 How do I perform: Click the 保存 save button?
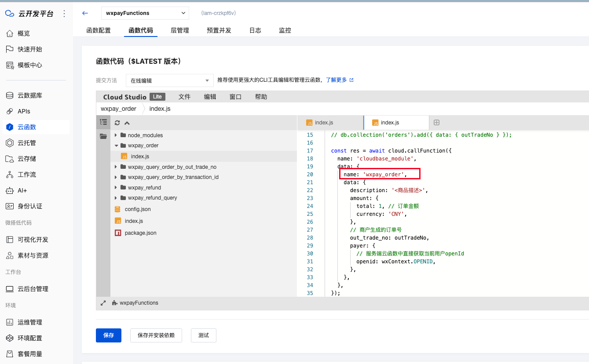(109, 335)
